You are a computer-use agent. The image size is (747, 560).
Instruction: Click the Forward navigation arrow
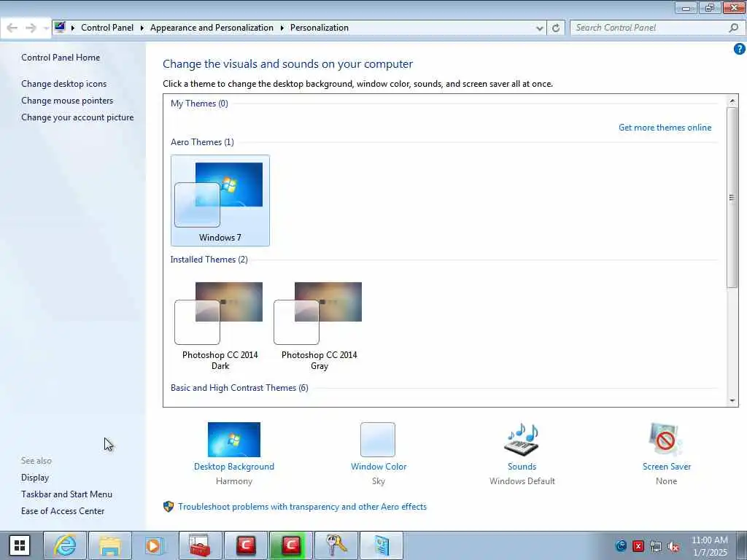pos(31,28)
